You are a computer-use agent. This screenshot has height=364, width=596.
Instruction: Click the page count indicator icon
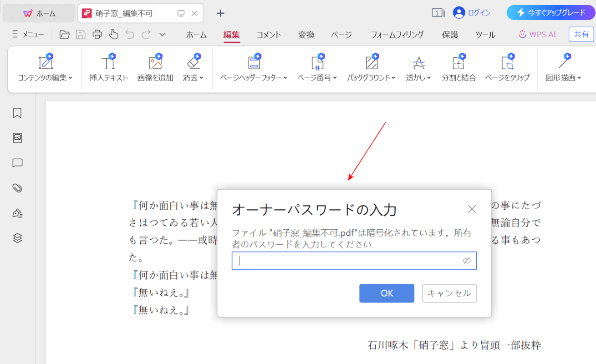pos(438,13)
